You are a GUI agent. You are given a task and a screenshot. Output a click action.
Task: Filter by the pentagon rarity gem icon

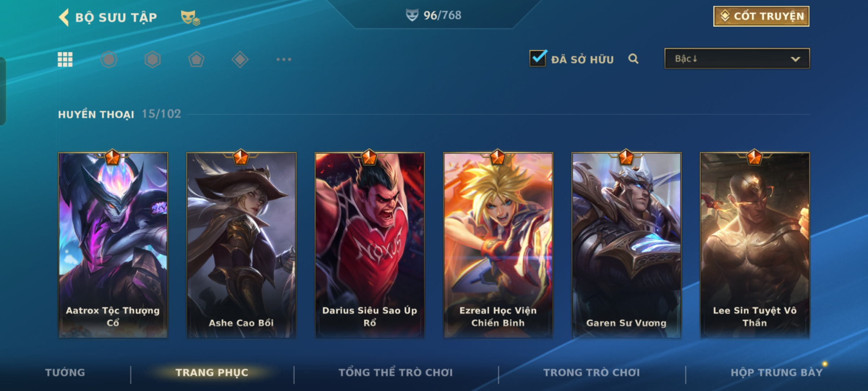coord(196,59)
